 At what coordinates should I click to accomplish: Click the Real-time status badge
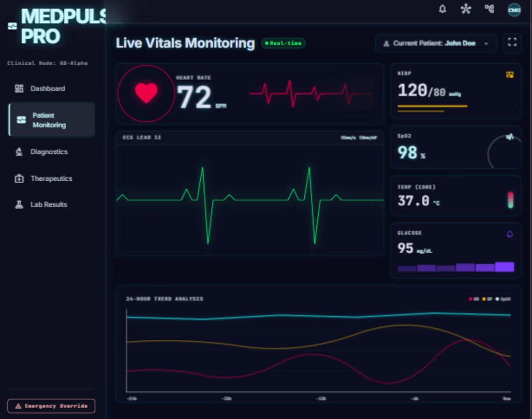click(x=283, y=43)
